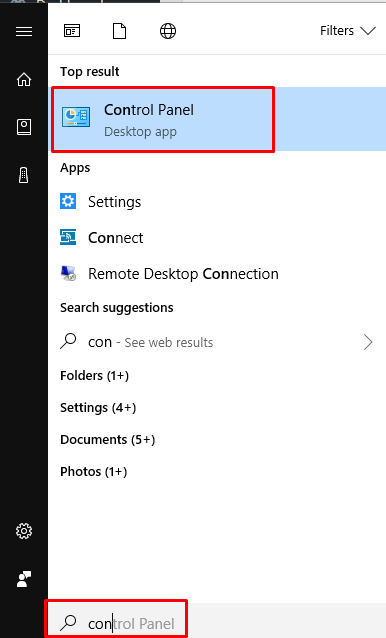Launch the Settings app result
Screen dimensions: 386x638
coord(217,202)
